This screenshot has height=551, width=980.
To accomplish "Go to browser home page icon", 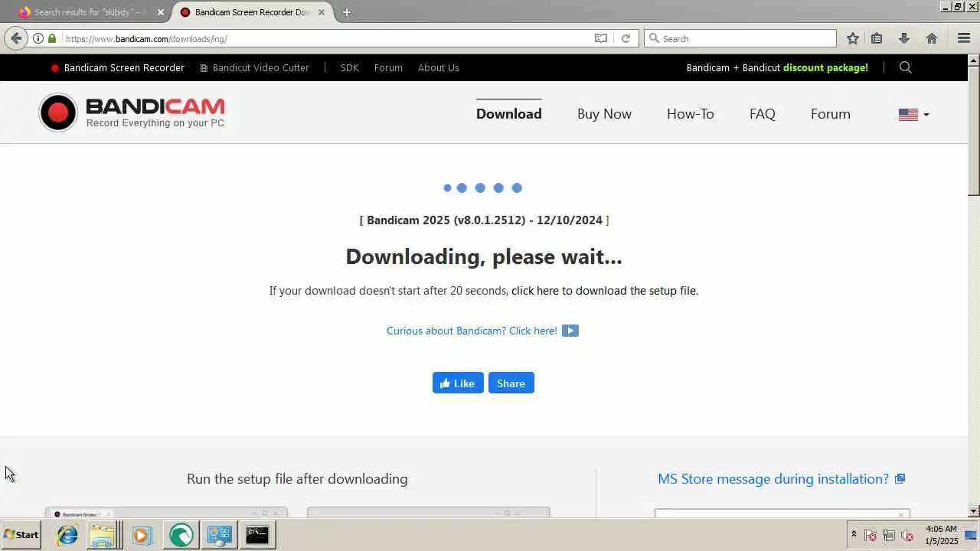I will point(932,38).
